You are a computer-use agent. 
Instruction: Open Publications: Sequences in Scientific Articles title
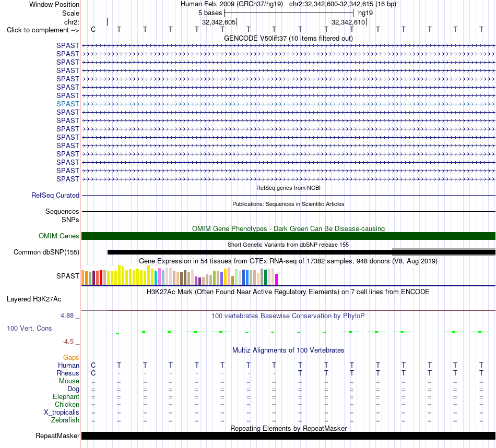point(288,204)
